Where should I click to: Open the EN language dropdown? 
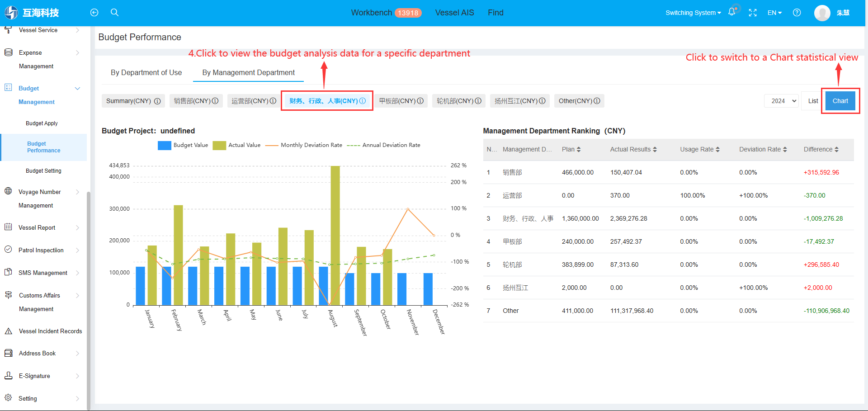(774, 13)
